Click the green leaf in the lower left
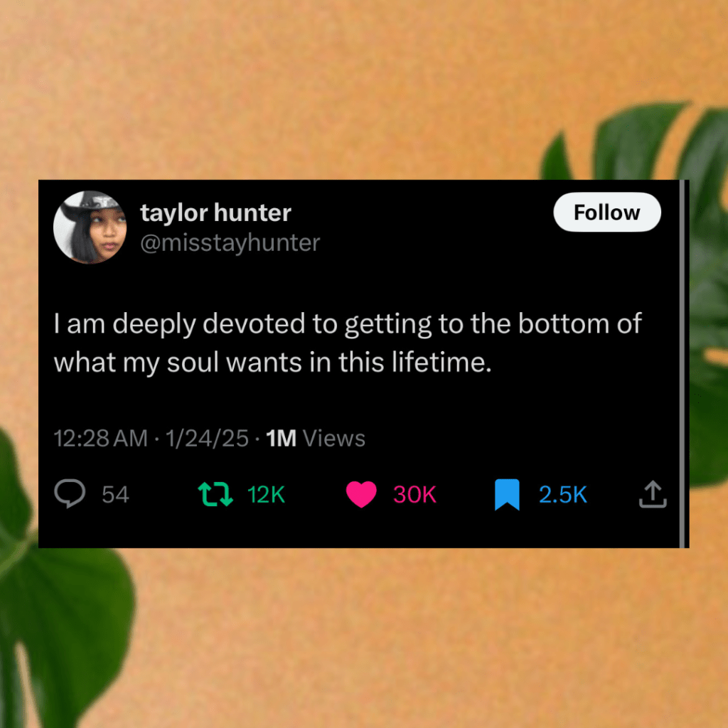The width and height of the screenshot is (728, 728). coord(64,604)
